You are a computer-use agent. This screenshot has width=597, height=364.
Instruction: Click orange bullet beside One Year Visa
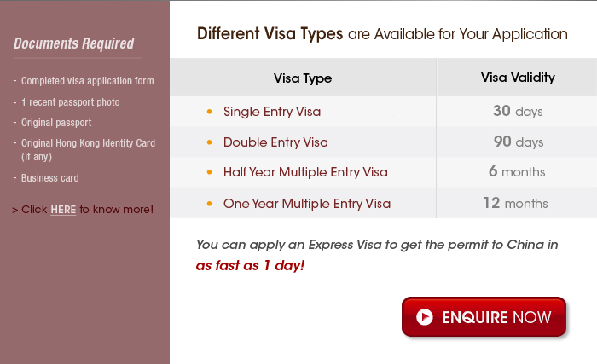coord(209,204)
